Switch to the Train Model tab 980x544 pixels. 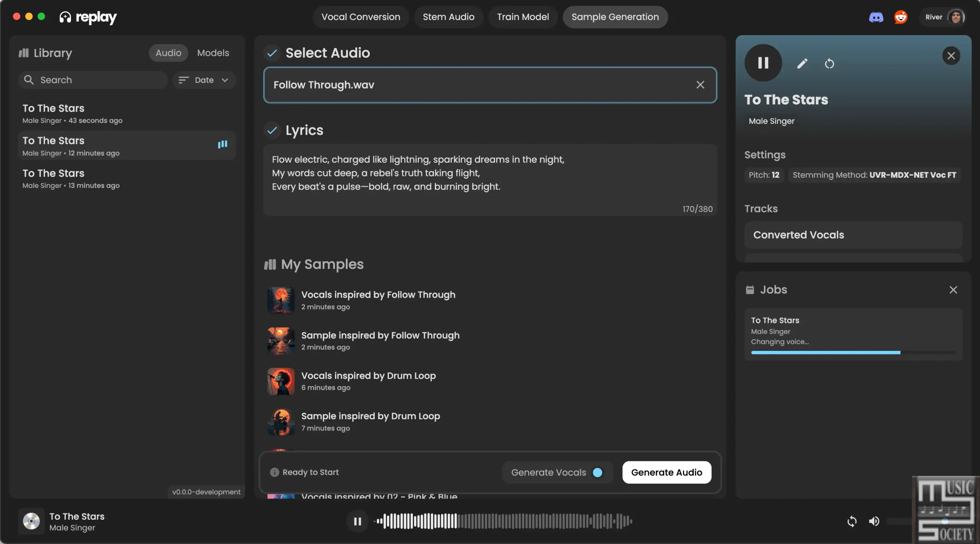coord(523,17)
